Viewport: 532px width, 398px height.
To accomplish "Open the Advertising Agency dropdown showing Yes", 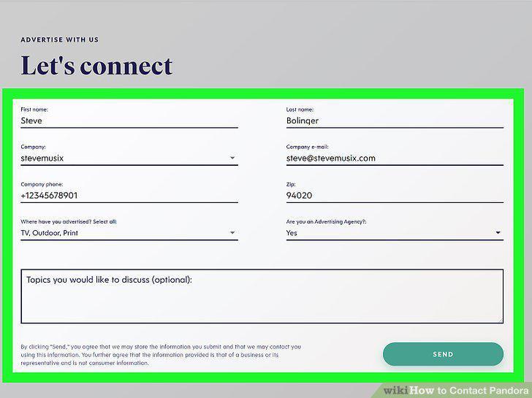I will [x=395, y=233].
